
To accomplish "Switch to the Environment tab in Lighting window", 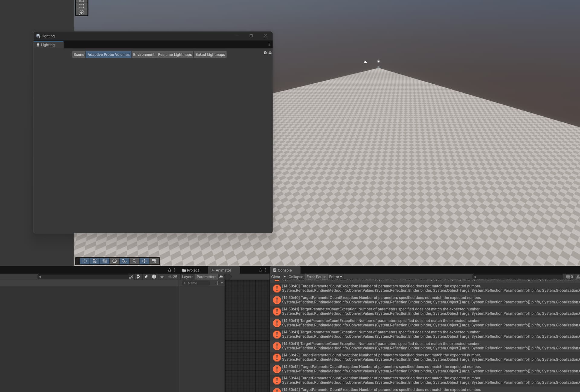I will pos(144,54).
